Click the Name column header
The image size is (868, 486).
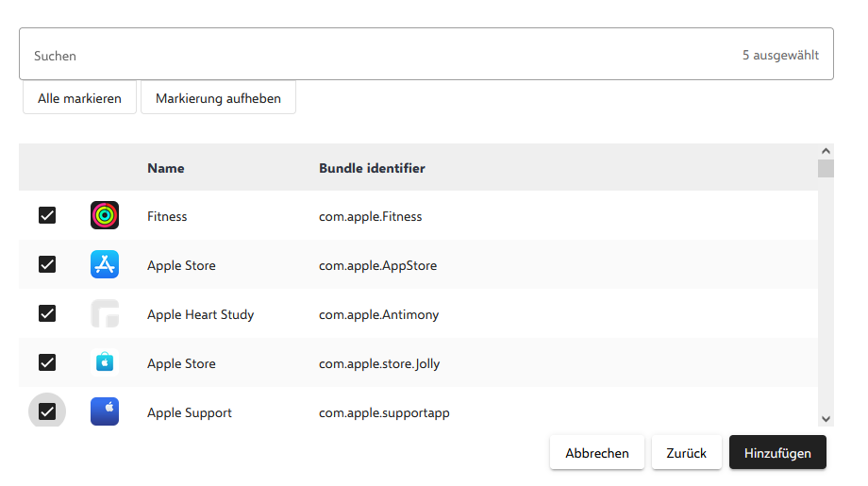pos(166,168)
